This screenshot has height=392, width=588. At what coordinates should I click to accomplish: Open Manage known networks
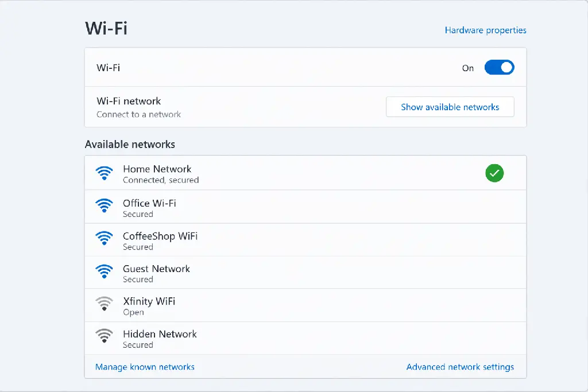pos(145,367)
